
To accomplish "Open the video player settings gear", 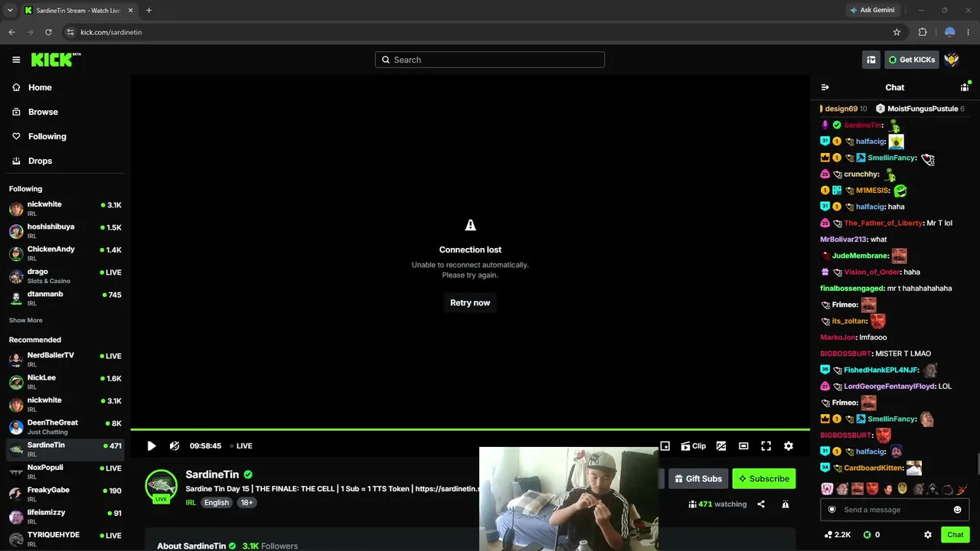I will [789, 446].
